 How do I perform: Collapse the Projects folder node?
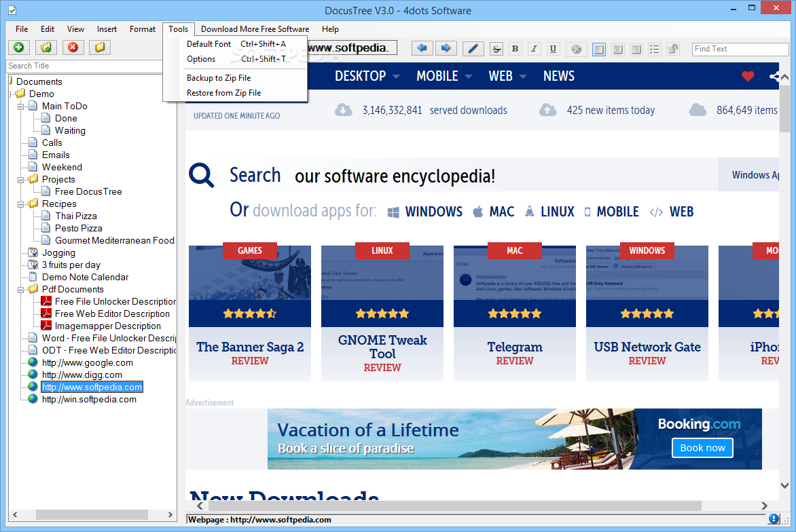coord(21,180)
